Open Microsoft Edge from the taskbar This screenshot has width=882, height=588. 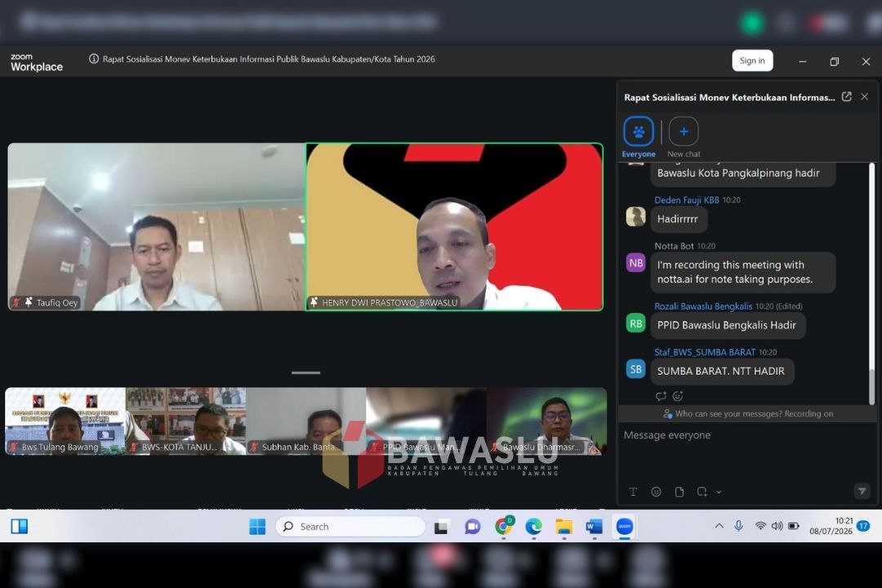point(533,527)
